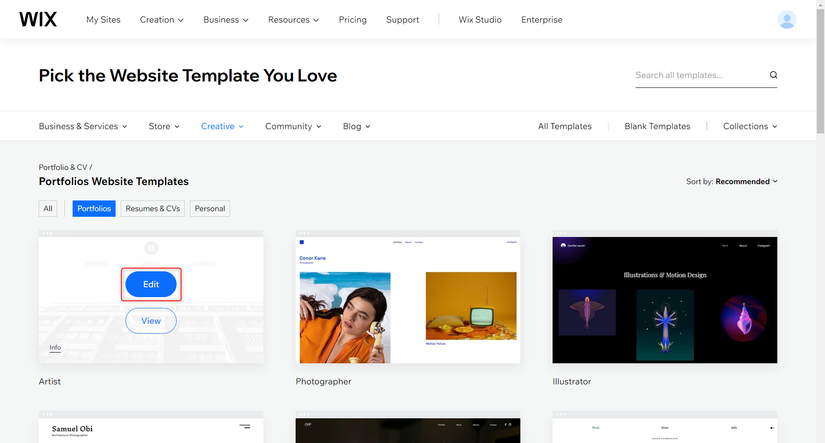Expand the Creation dropdown menu
Viewport: 825px width, 443px height.
[162, 19]
